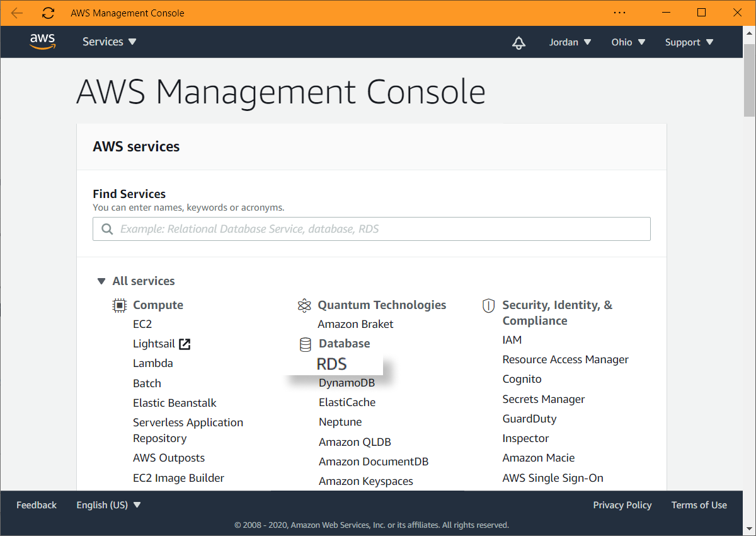Click the AWS services panel title
Image resolution: width=756 pixels, height=536 pixels.
click(x=136, y=146)
